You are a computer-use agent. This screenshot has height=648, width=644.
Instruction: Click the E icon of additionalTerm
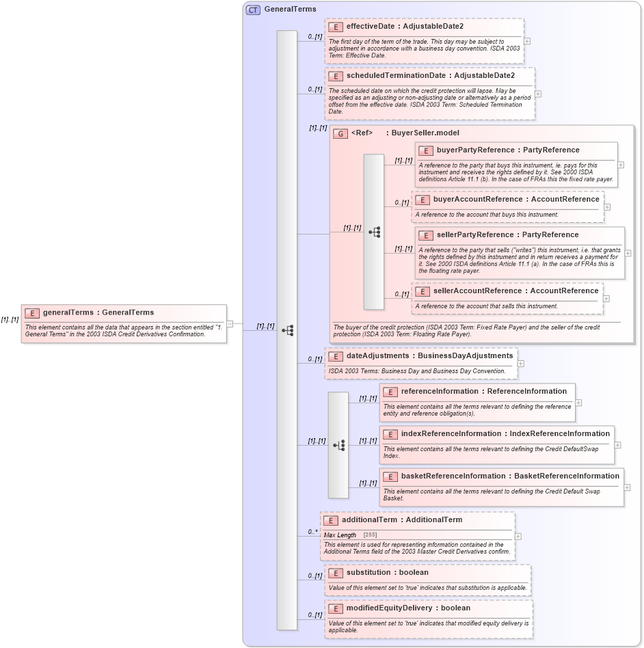pos(331,521)
